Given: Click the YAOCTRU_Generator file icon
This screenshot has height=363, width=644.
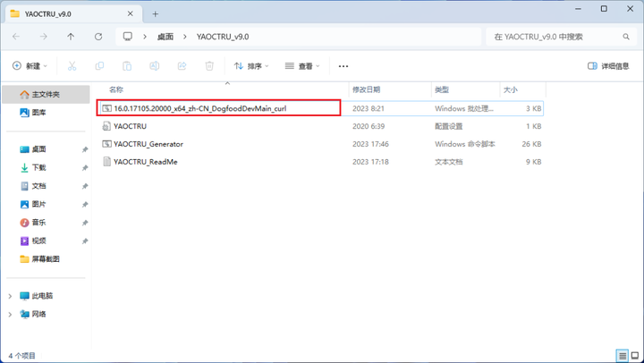Looking at the screenshot, I should pyautogui.click(x=106, y=144).
